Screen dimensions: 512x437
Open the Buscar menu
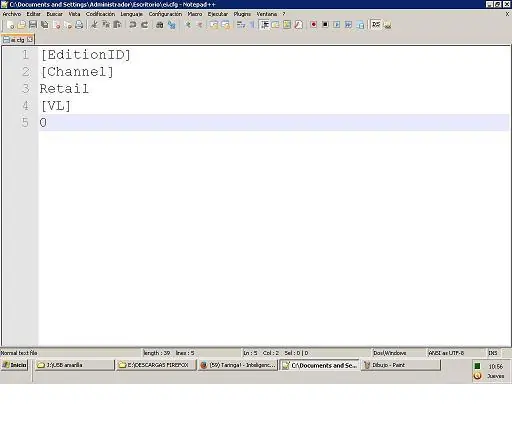pyautogui.click(x=55, y=14)
